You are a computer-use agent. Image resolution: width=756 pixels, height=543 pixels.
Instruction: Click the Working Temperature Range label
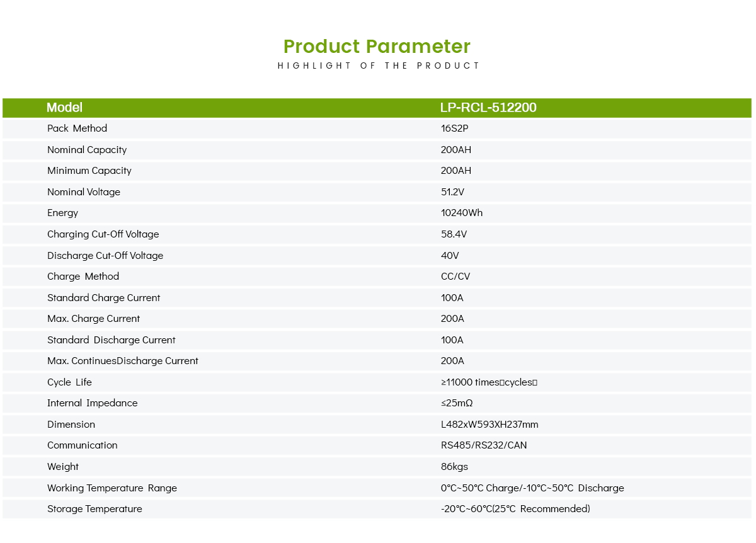(x=112, y=488)
